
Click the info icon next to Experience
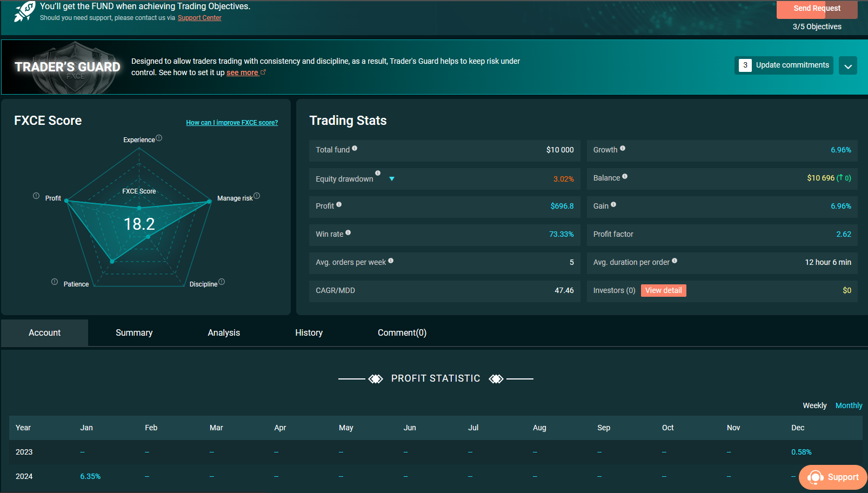click(159, 138)
